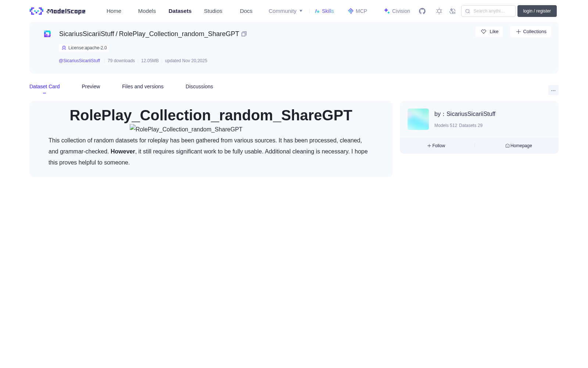Click the '79 downloads' text
Image resolution: width=588 pixels, height=368 pixels.
click(121, 61)
